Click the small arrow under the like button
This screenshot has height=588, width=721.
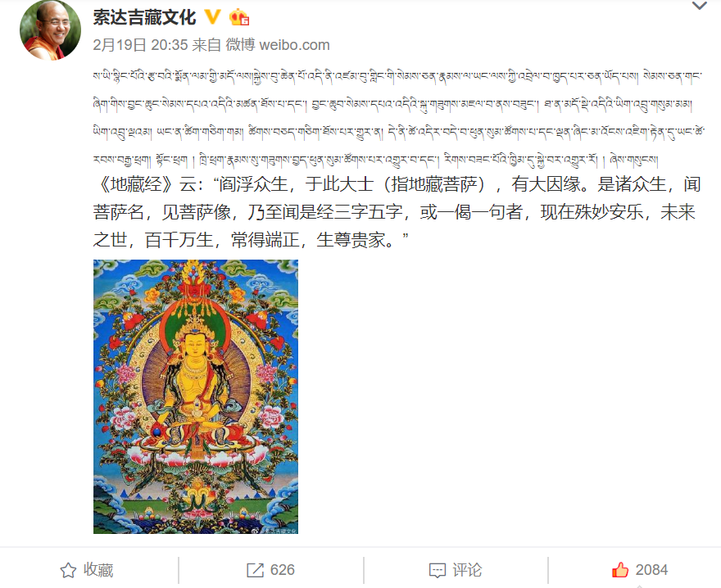click(640, 586)
